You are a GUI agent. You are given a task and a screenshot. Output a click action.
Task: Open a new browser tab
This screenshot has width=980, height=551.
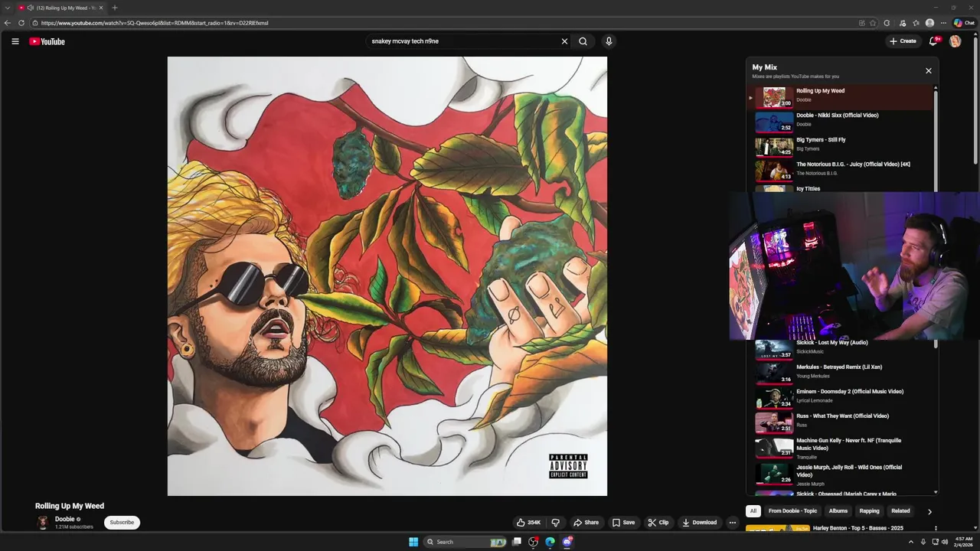tap(115, 8)
